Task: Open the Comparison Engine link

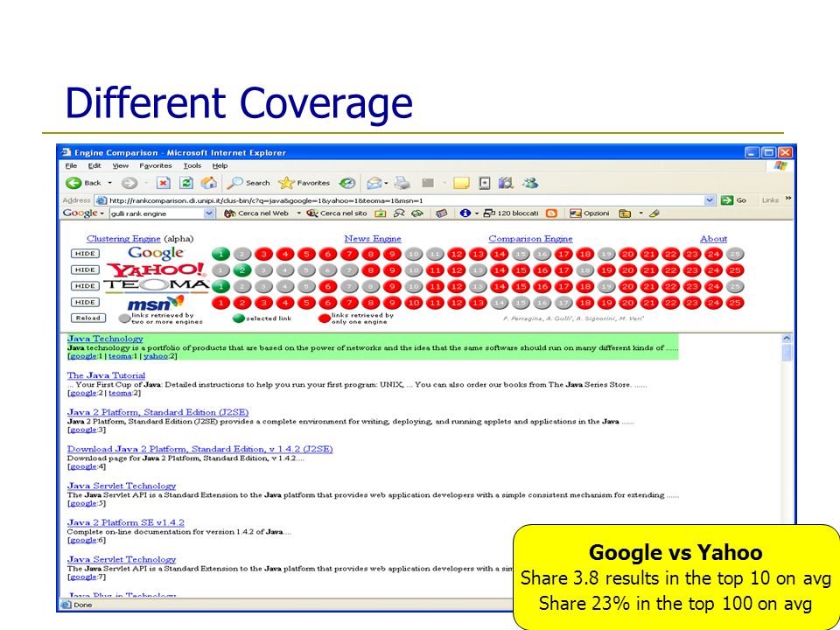Action: click(530, 239)
